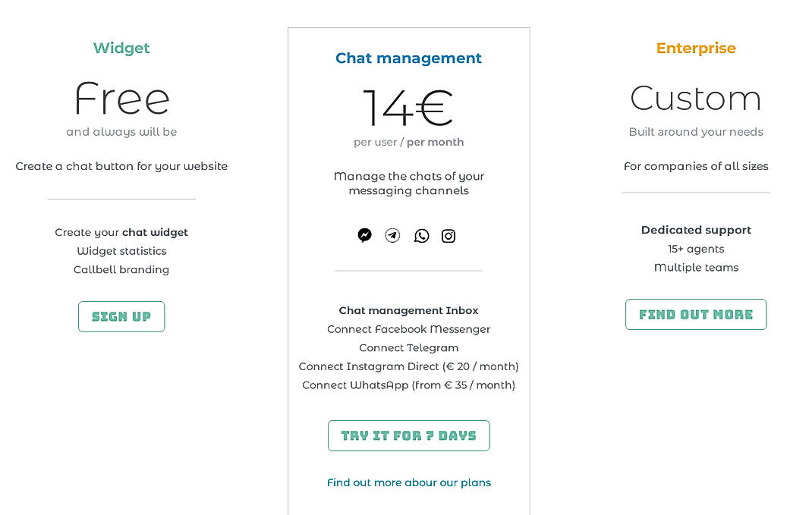The image size is (812, 515).
Task: Click the Chat management heading
Action: tap(408, 58)
